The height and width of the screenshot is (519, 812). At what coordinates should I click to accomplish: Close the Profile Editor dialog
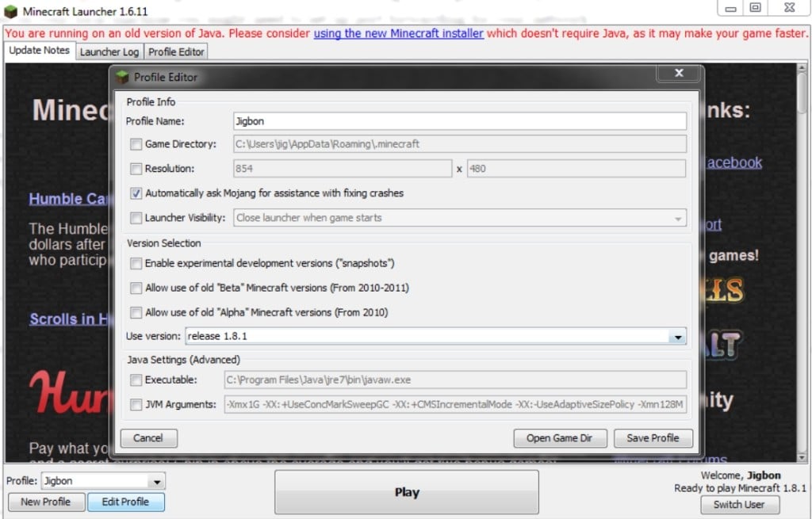(679, 73)
